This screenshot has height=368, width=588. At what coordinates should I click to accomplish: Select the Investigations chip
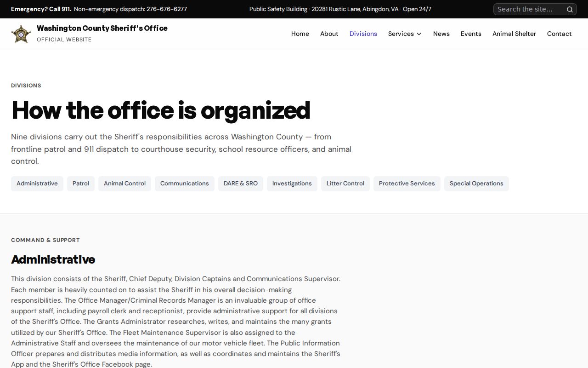(x=292, y=184)
